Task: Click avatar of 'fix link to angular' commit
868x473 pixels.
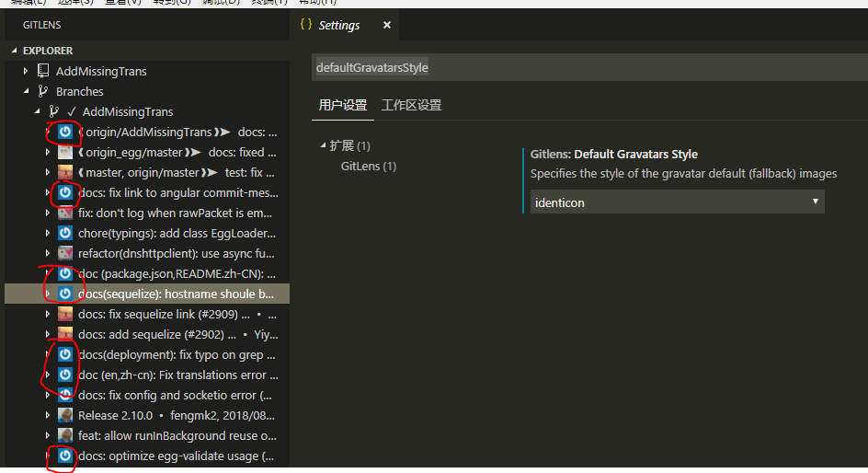Action: (65, 192)
